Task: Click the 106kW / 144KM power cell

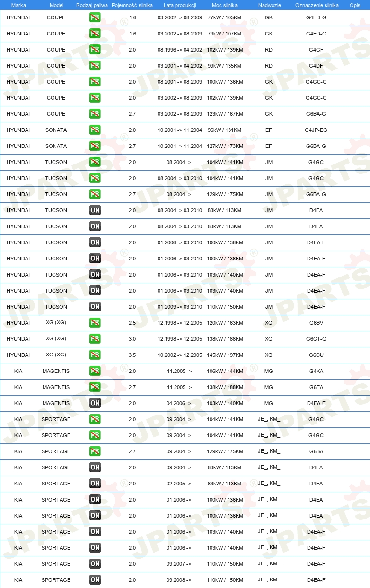Action: pos(225,371)
